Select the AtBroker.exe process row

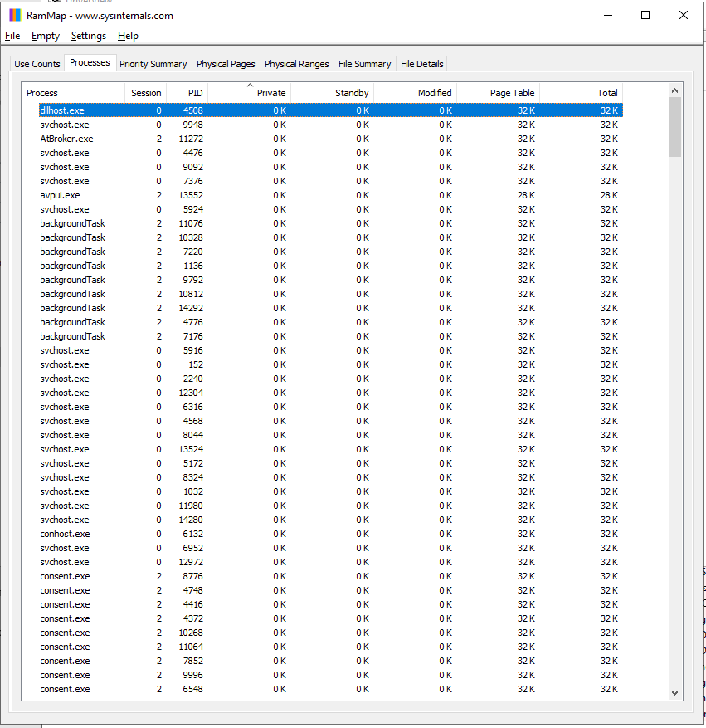pyautogui.click(x=66, y=139)
